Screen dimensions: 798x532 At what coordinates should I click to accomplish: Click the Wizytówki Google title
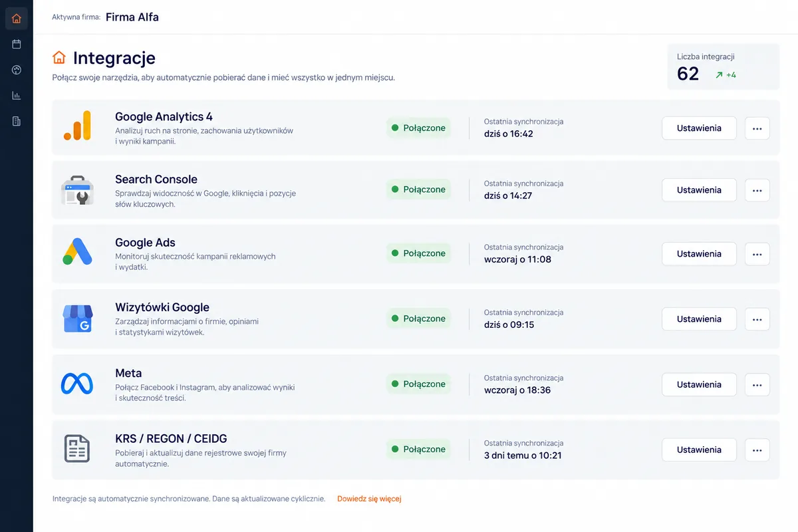[162, 307]
